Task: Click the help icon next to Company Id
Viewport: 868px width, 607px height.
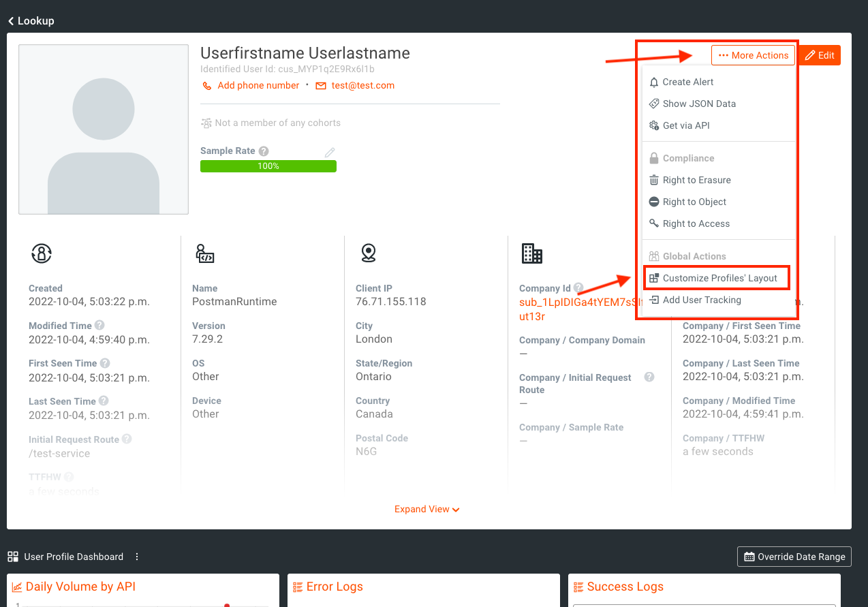Action: 578,288
